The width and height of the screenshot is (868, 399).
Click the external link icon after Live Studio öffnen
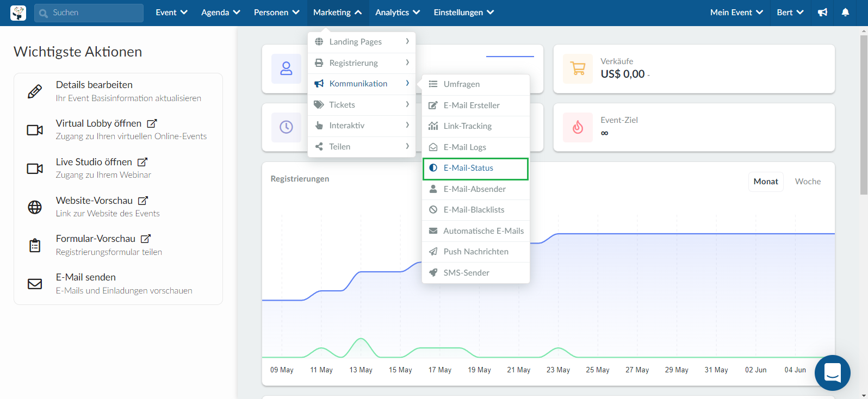point(142,162)
